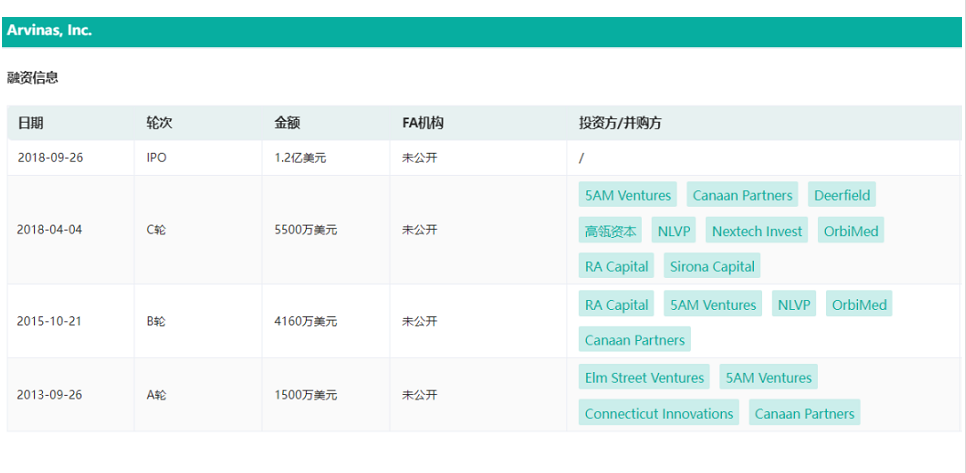Click Canaan Partners tag in A轮 row
Image resolution: width=966 pixels, height=473 pixels.
pos(804,413)
